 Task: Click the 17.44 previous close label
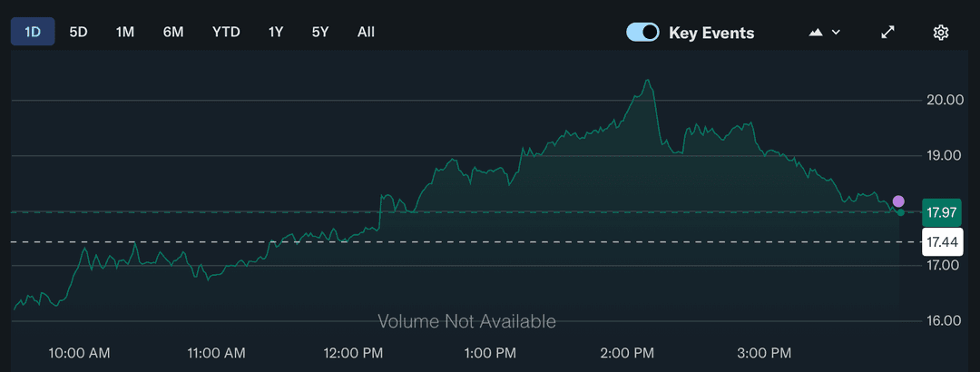click(943, 242)
